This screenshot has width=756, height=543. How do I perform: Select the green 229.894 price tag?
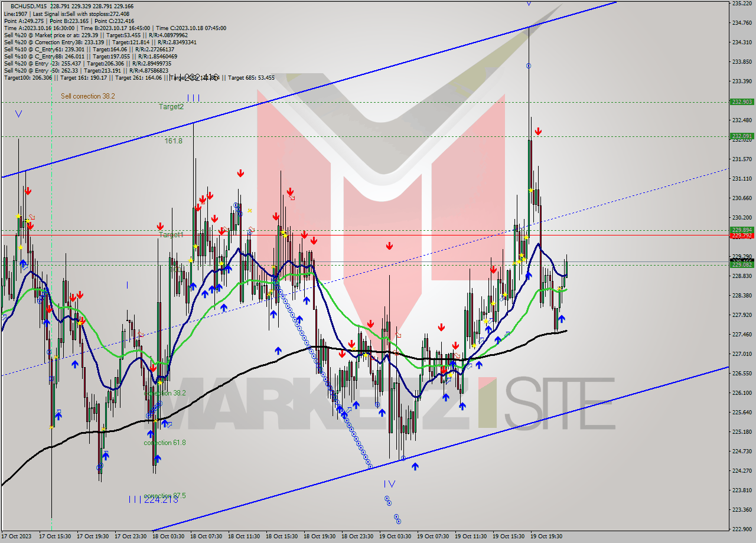[x=742, y=230]
